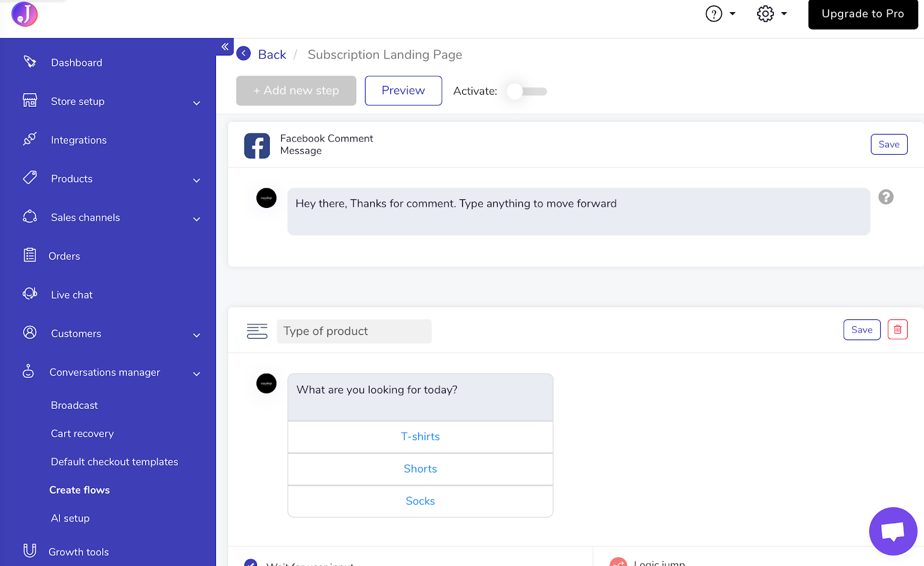The width and height of the screenshot is (924, 566).
Task: Expand the Sales channels chevron
Action: point(196,219)
